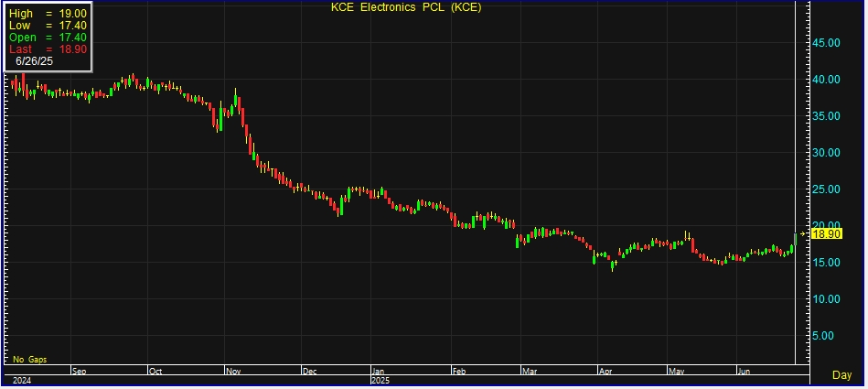Click the chart title KCE Electronics PCL (KCE)
Viewport: 868px width, 389px height.
406,7
